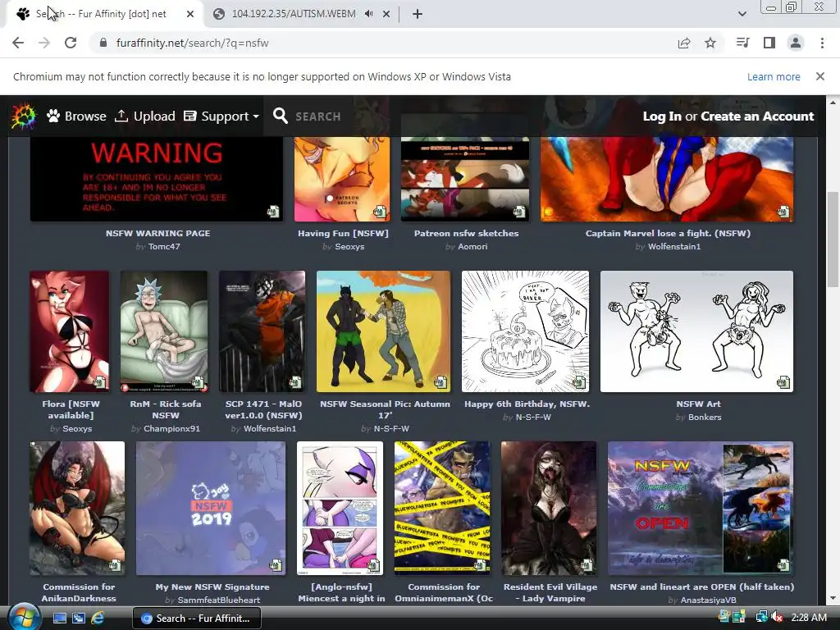The width and height of the screenshot is (840, 630).
Task: Open the NSFW WARNING PAGE title link
Action: point(157,233)
